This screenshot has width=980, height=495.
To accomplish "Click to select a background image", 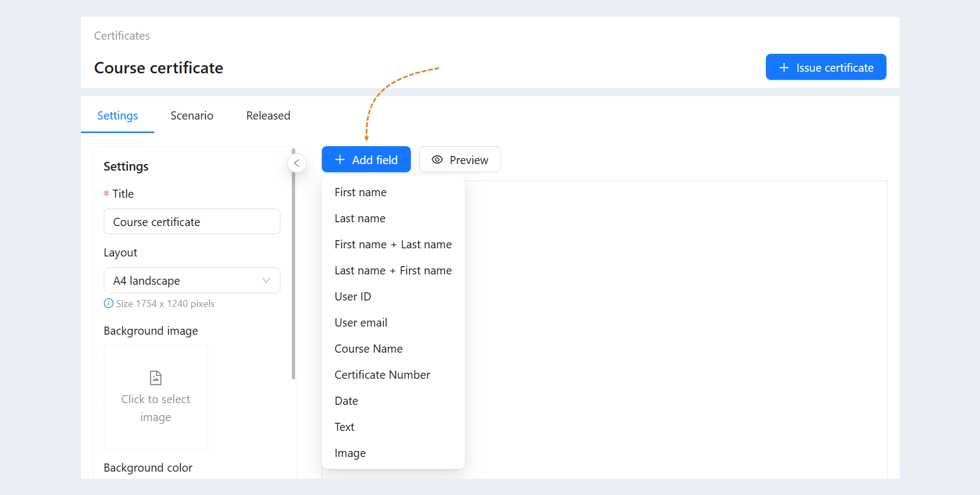I will pyautogui.click(x=156, y=398).
